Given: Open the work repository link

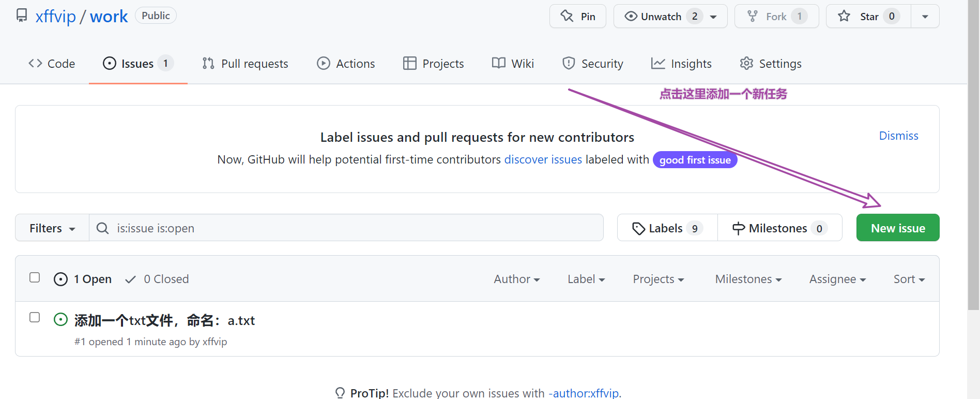Looking at the screenshot, I should tap(109, 16).
